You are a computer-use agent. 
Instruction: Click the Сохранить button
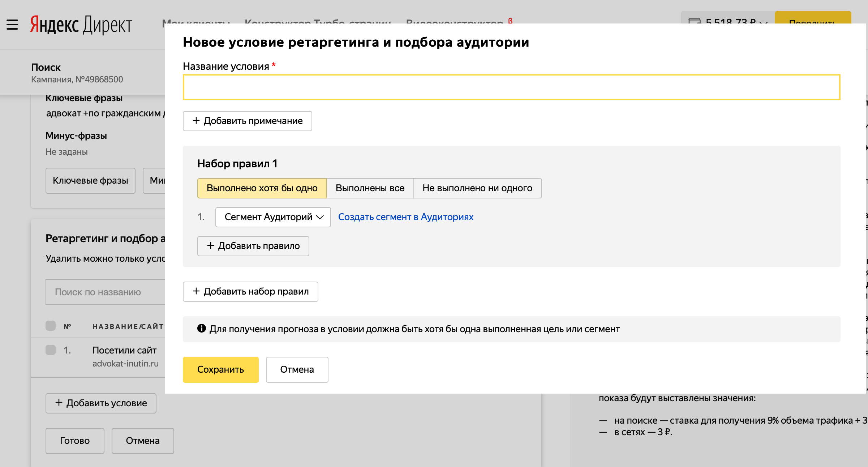[x=220, y=369]
